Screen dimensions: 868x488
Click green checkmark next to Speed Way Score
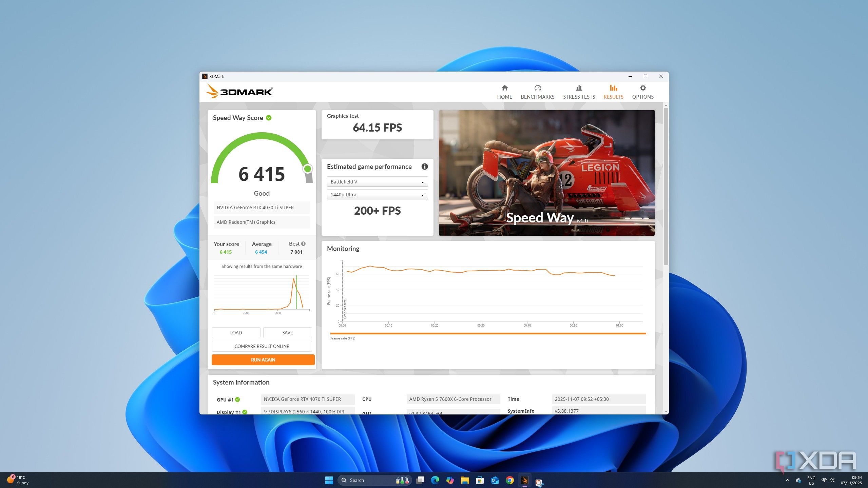pos(269,118)
